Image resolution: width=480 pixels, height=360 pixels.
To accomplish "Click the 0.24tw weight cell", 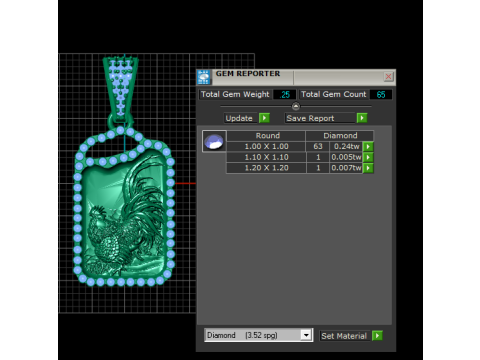I will click(346, 146).
